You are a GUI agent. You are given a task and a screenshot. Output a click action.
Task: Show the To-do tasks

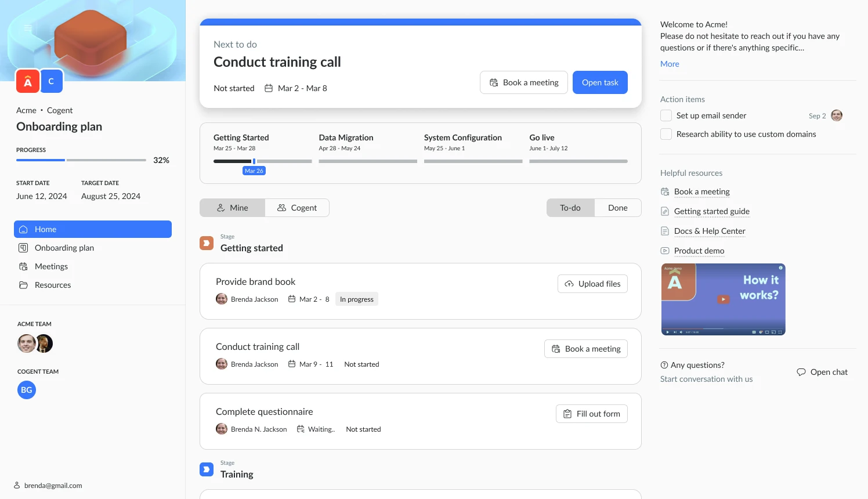coord(570,208)
